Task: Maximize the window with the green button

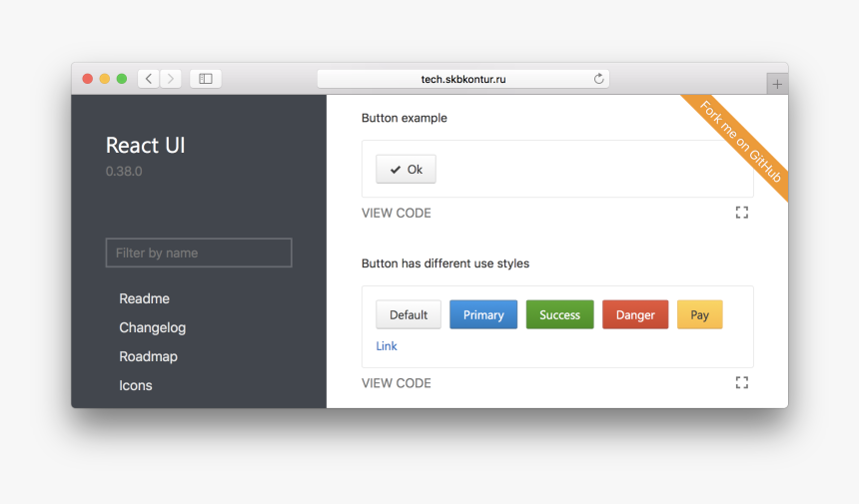Action: pos(122,79)
